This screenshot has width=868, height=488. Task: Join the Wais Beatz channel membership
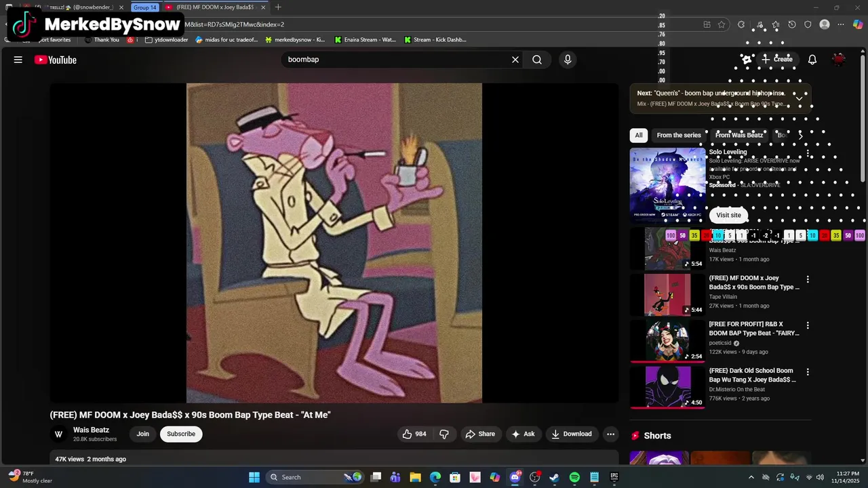(x=142, y=434)
